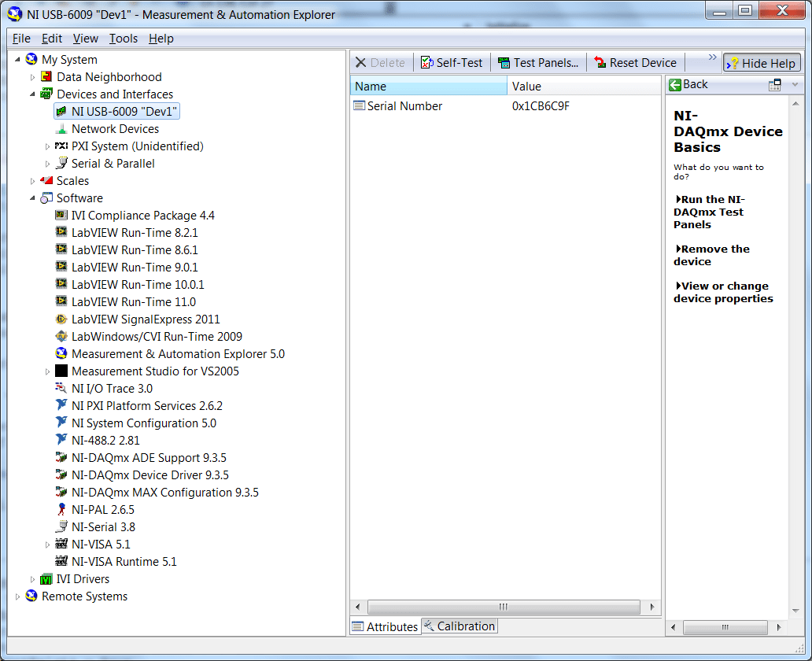812x661 pixels.
Task: Select the Serial Number attribute row
Action: (x=505, y=106)
